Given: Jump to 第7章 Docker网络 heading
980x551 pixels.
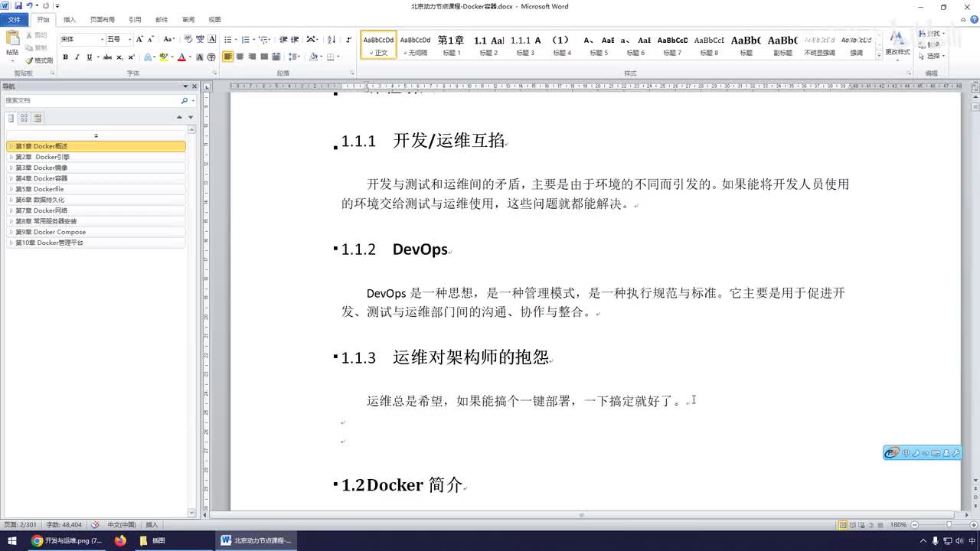Looking at the screenshot, I should click(x=96, y=210).
